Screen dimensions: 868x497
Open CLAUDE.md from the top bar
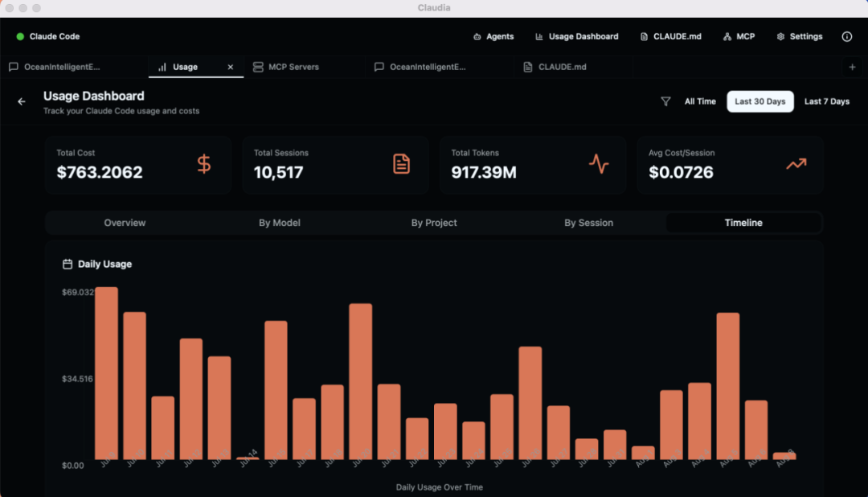coord(670,37)
